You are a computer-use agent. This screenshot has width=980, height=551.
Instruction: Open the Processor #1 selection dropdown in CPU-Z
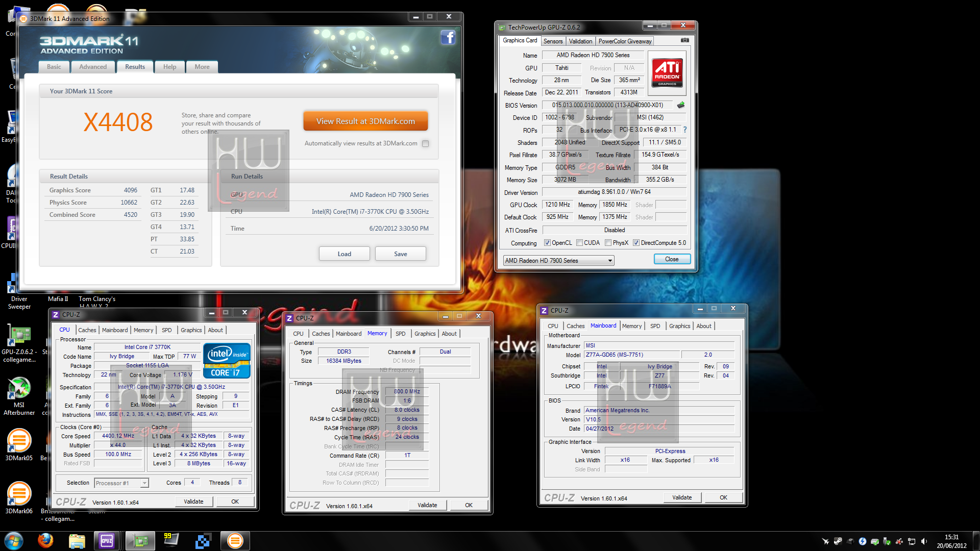[x=121, y=483]
